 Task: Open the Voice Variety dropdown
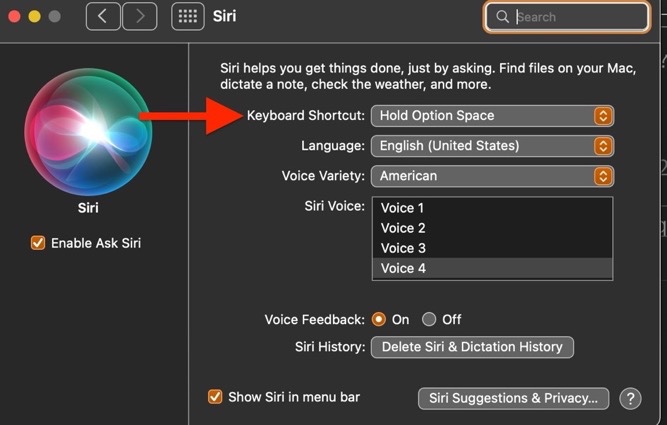pos(492,176)
